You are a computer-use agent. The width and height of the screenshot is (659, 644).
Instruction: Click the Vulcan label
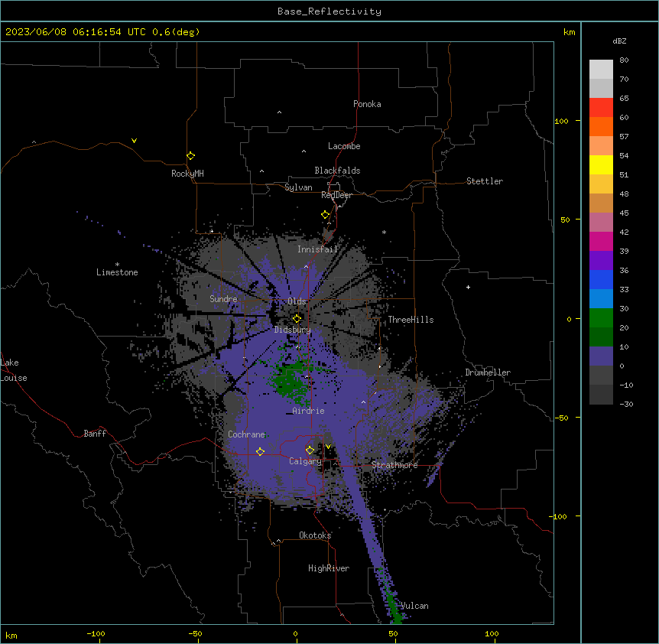[x=414, y=606]
